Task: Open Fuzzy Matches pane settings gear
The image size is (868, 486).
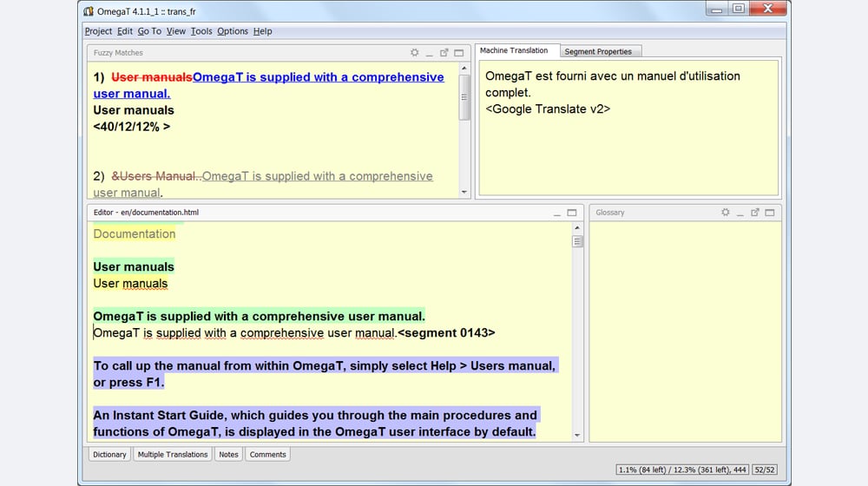Action: pyautogui.click(x=414, y=53)
